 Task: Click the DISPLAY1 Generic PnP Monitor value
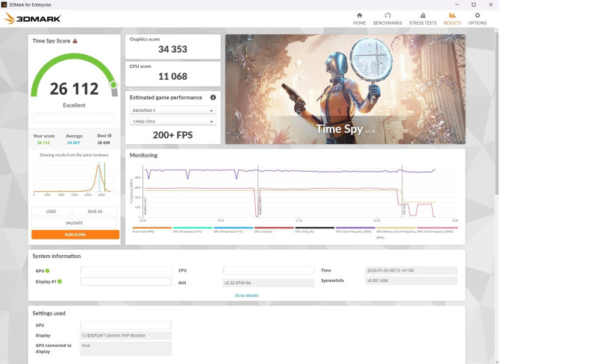tap(126, 336)
